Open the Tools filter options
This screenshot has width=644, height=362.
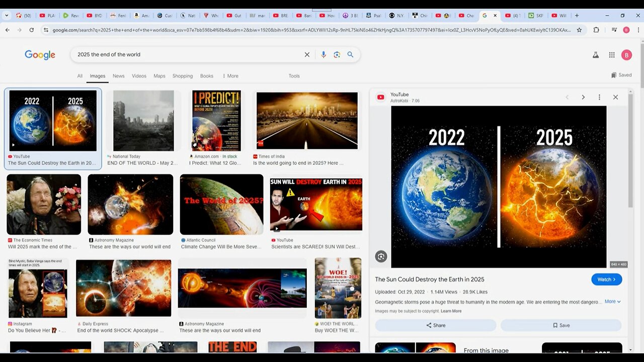pyautogui.click(x=294, y=76)
